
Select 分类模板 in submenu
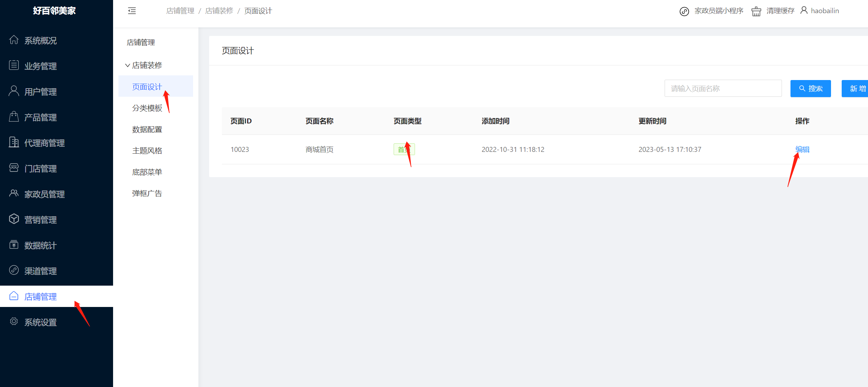click(x=147, y=108)
